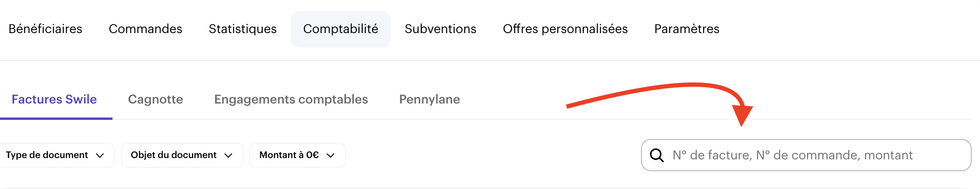Click the Objet du document chevron arrow
The height and width of the screenshot is (189, 980).
click(x=228, y=155)
